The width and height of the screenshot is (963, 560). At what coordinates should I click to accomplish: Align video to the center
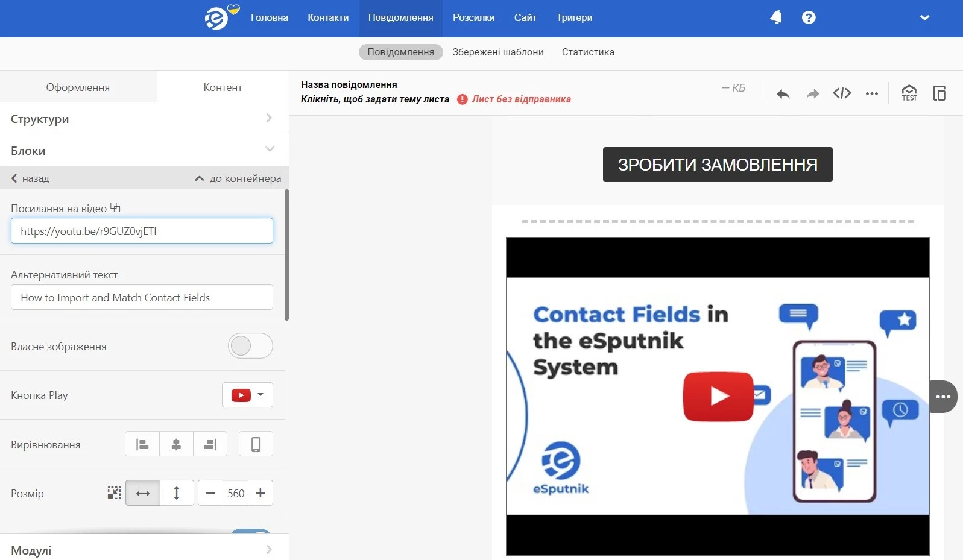176,444
